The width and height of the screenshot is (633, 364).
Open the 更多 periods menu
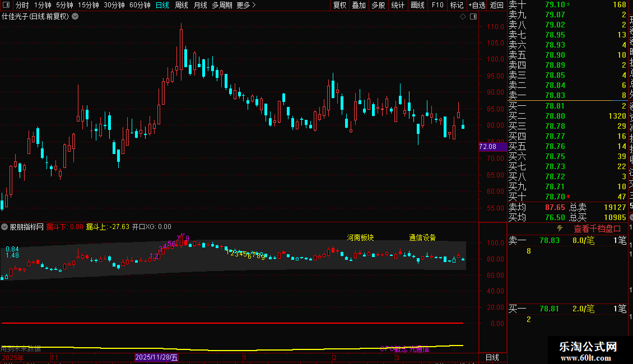tap(246, 5)
